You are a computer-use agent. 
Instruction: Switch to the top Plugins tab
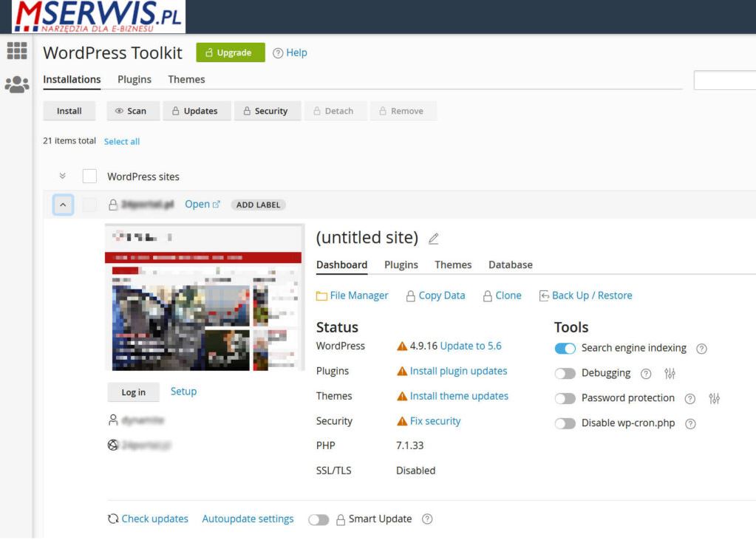pos(134,80)
